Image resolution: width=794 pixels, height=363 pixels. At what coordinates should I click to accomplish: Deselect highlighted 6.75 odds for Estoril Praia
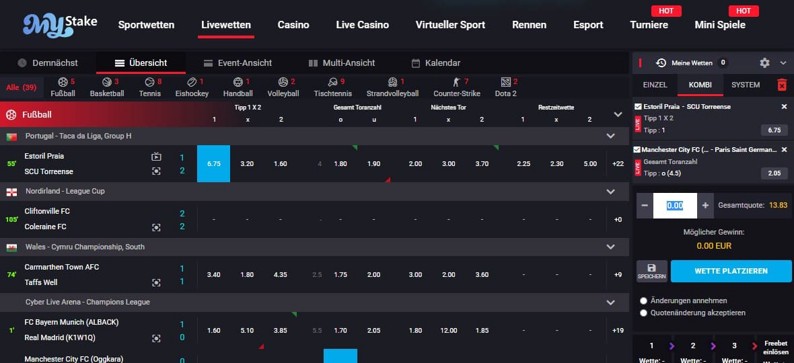[x=214, y=164]
